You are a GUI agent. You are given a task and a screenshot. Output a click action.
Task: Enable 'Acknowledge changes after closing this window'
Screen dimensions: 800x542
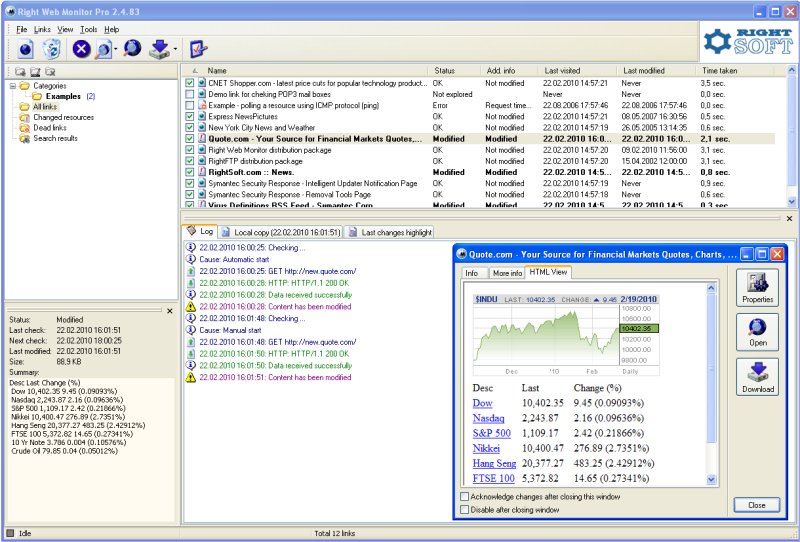(x=464, y=497)
